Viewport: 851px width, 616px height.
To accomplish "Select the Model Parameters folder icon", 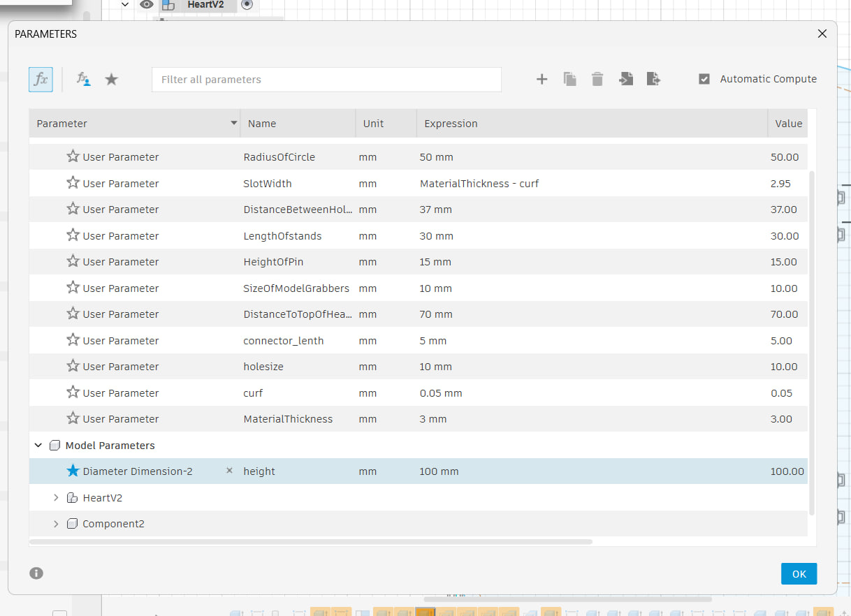I will pos(54,445).
